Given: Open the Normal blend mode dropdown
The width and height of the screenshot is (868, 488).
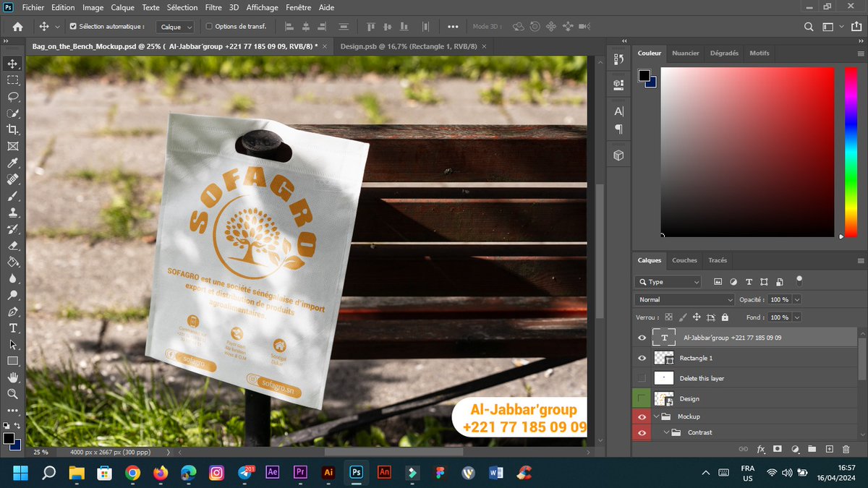Looking at the screenshot, I should (684, 299).
